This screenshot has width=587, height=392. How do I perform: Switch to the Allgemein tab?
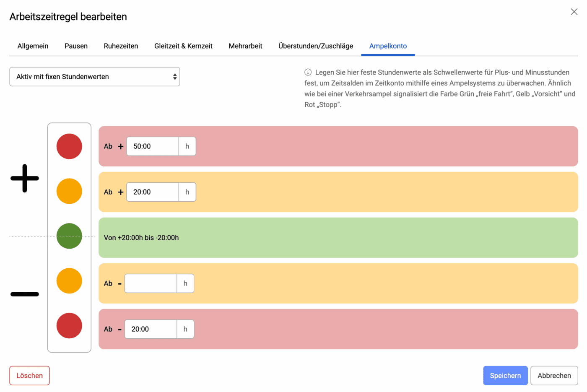(33, 46)
